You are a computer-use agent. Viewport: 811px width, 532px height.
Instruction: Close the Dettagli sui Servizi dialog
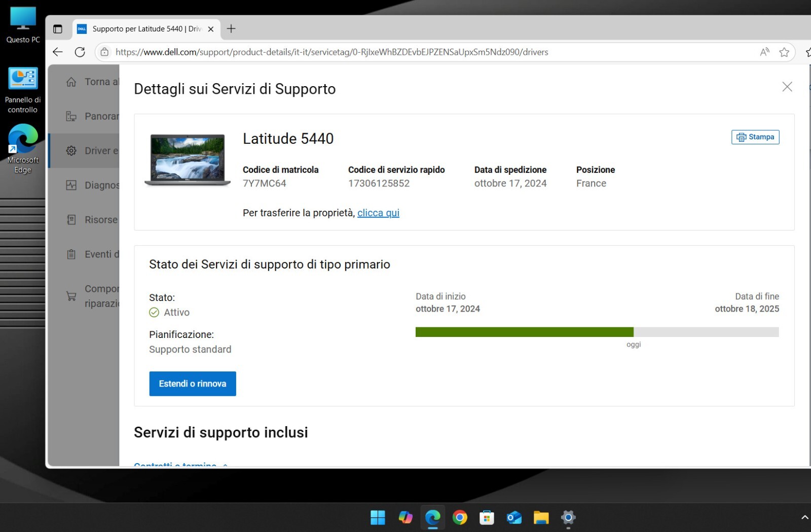[x=787, y=87]
